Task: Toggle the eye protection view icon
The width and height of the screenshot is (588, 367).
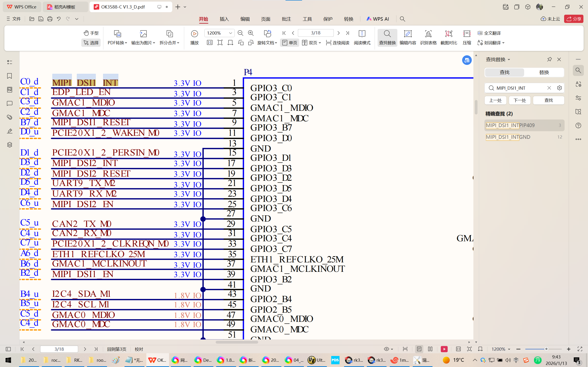Action: point(387,349)
